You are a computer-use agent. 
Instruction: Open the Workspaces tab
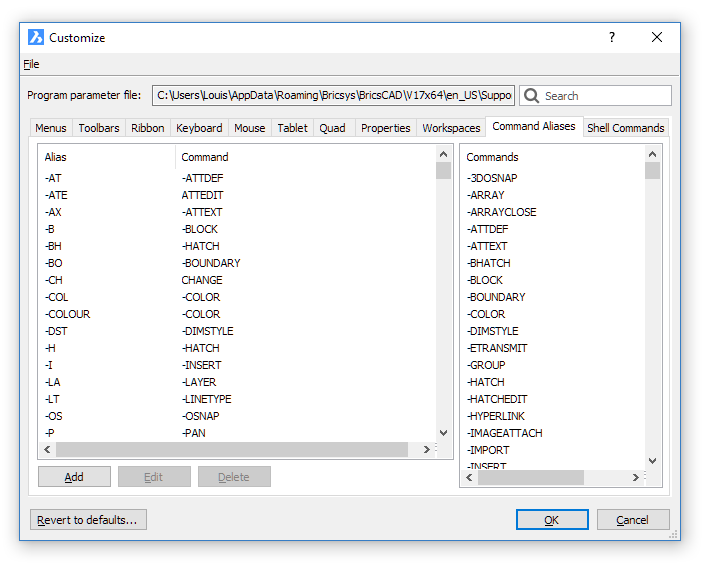[451, 128]
